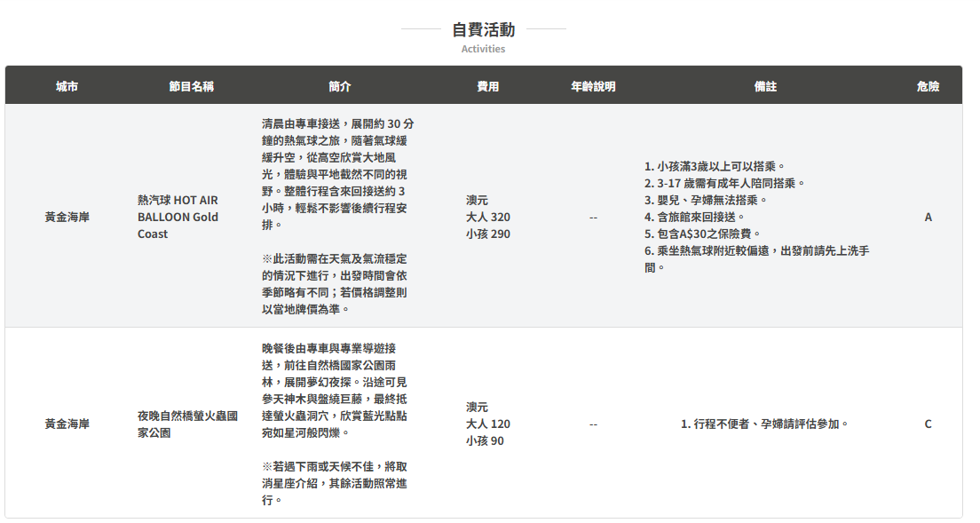
Task: Click the hot air balloon weather disclaimer note
Action: [335, 284]
